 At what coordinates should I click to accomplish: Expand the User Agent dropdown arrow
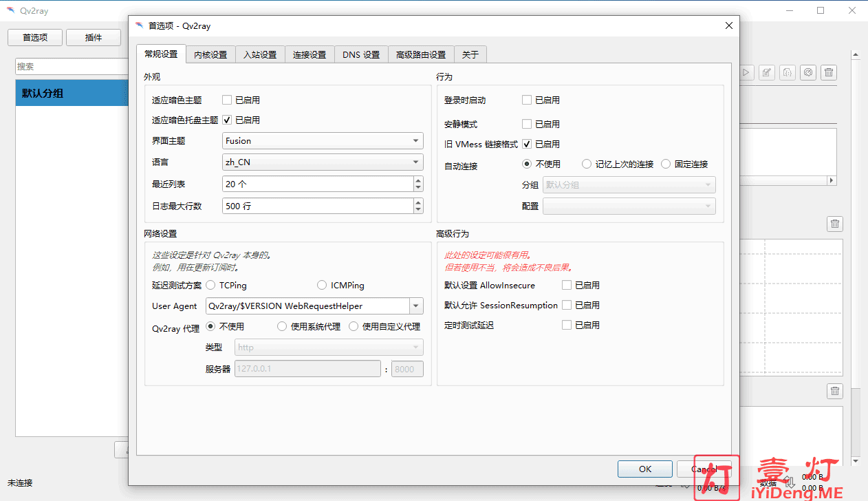coord(417,306)
